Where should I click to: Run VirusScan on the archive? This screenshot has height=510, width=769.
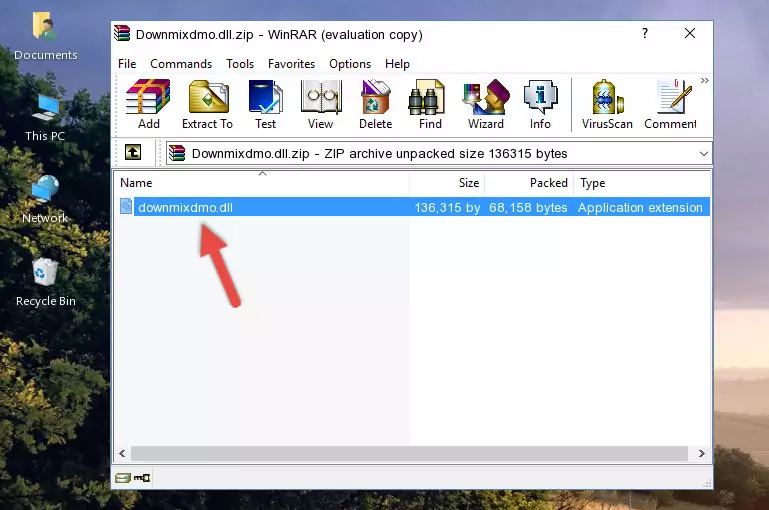(607, 104)
